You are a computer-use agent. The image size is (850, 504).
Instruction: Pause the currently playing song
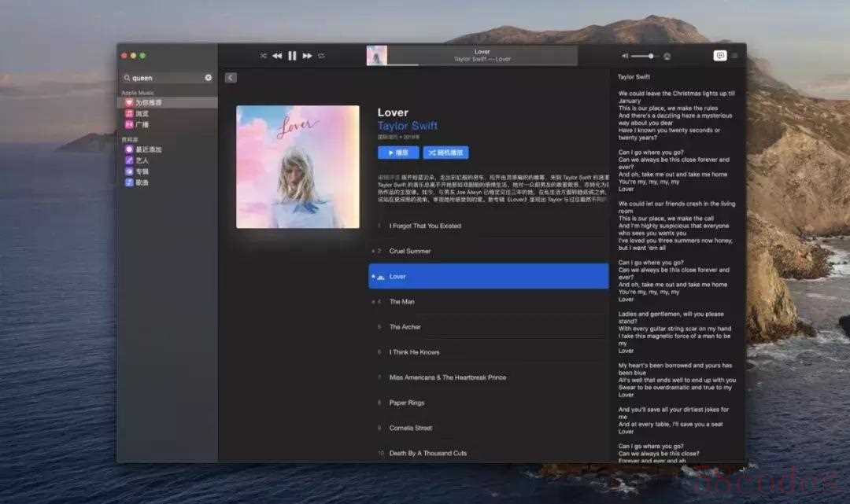(292, 56)
